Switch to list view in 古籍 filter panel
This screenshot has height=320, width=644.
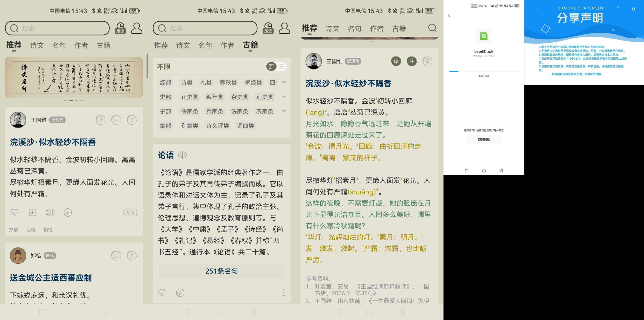click(x=281, y=66)
